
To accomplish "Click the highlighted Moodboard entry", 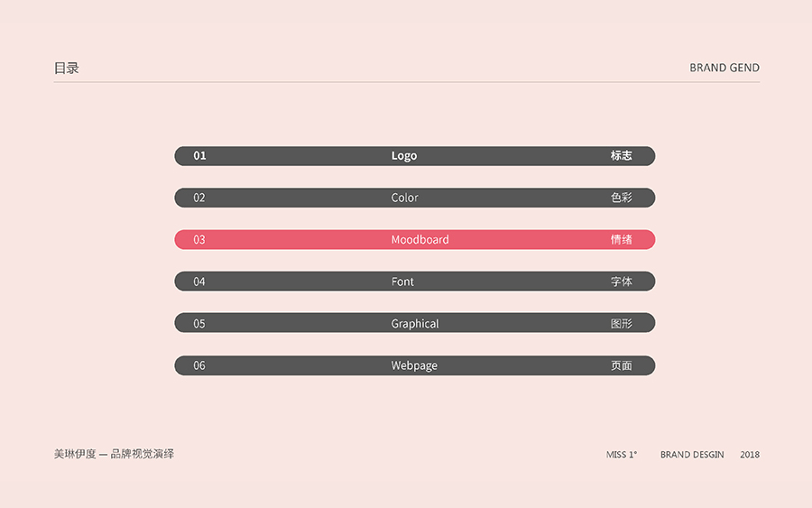I will pos(420,240).
